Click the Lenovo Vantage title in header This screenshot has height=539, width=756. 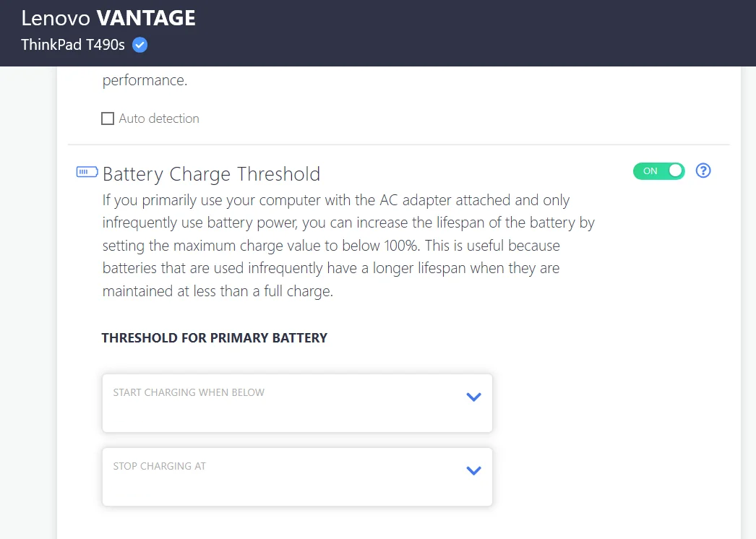point(108,18)
